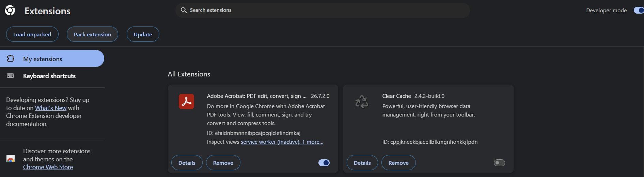Click the Extensions page title
This screenshot has height=177, width=644.
point(48,11)
